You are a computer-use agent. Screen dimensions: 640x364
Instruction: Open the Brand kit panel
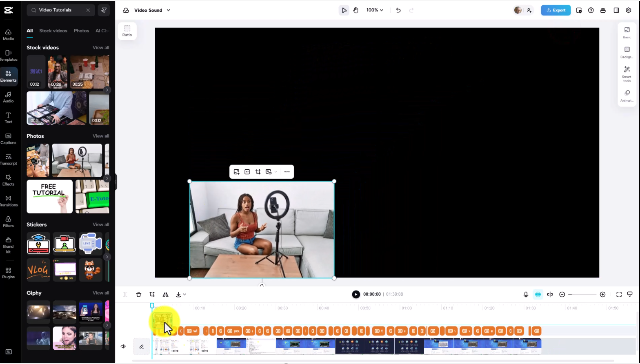coord(8,245)
